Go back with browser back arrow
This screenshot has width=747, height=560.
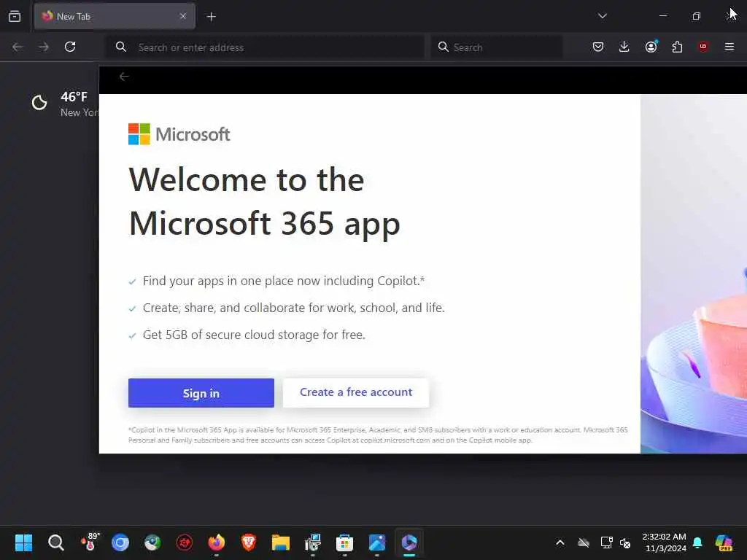tap(18, 47)
